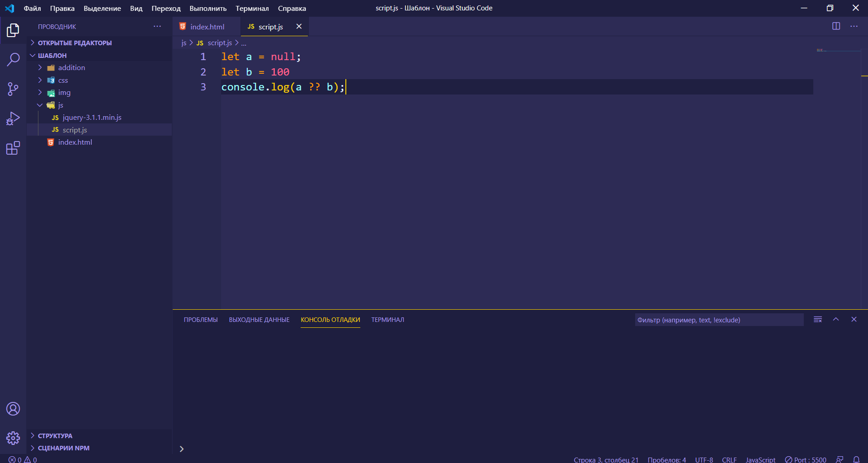
Task: Expand the css folder
Action: click(x=40, y=80)
